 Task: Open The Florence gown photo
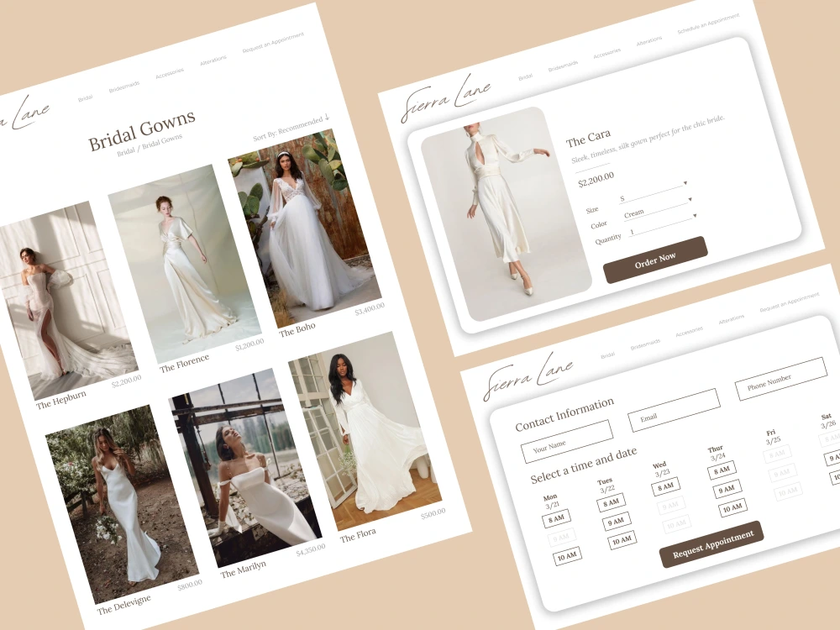tap(185, 264)
